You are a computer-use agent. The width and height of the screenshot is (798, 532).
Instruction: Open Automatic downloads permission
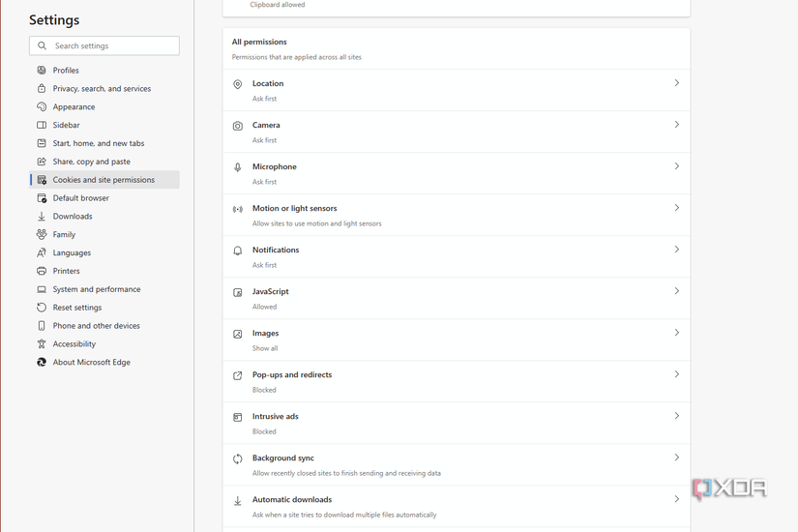tap(292, 500)
